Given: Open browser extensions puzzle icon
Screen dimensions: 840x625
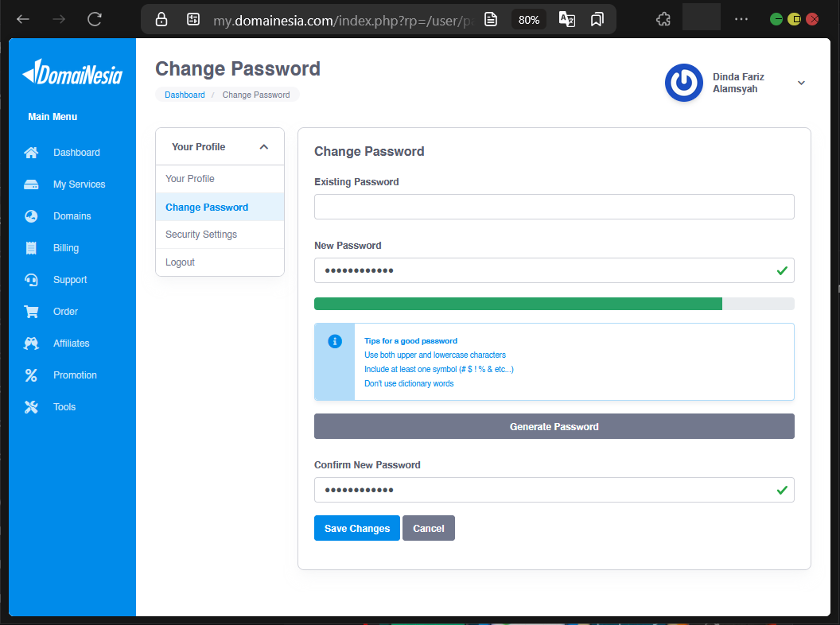Looking at the screenshot, I should click(663, 20).
